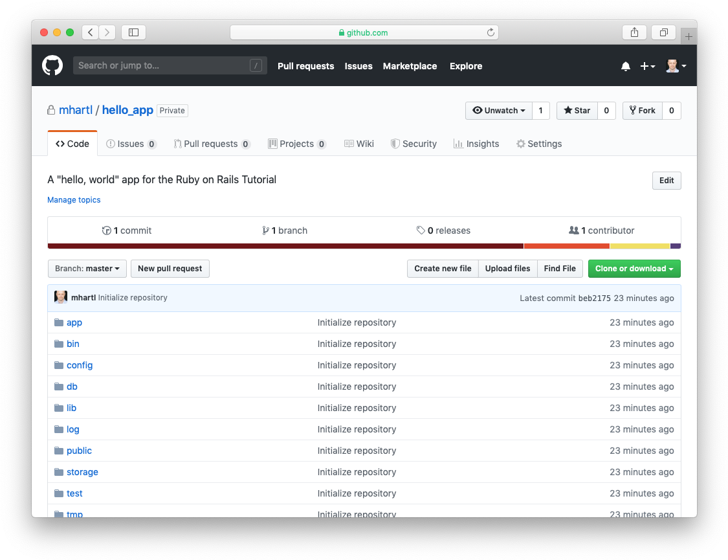Switch to the repository Issues tab
Image resolution: width=728 pixels, height=560 pixels.
click(x=131, y=144)
